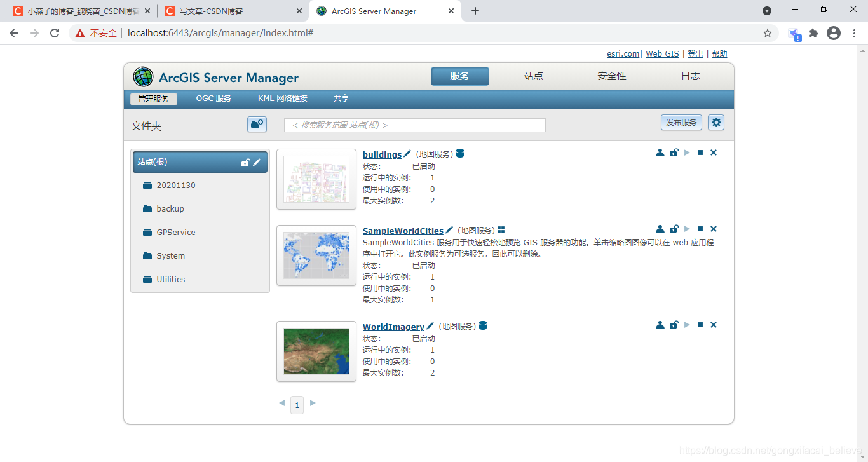Delete SampleWorldCities service with X icon
The image size is (868, 462).
(x=714, y=229)
